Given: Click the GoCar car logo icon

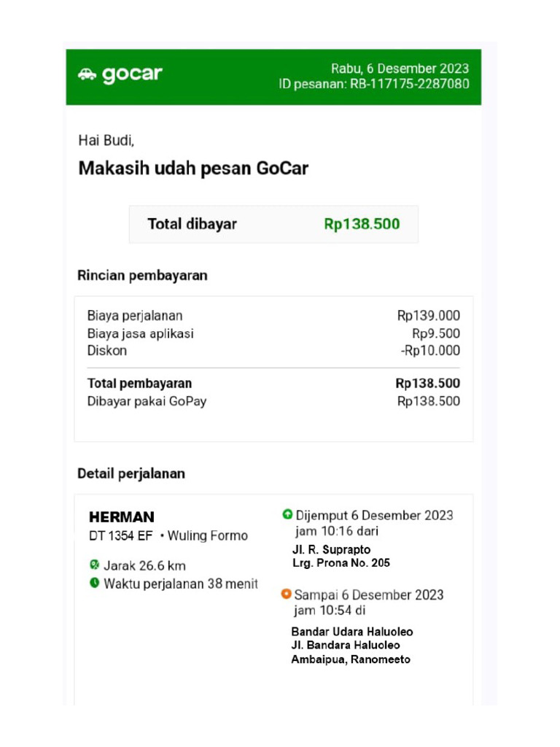Looking at the screenshot, I should [x=87, y=74].
